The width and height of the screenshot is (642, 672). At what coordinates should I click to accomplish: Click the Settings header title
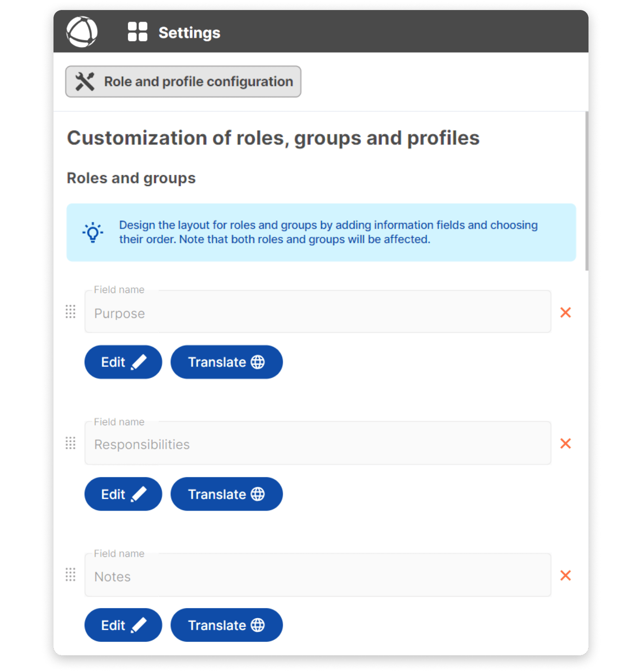click(x=189, y=33)
